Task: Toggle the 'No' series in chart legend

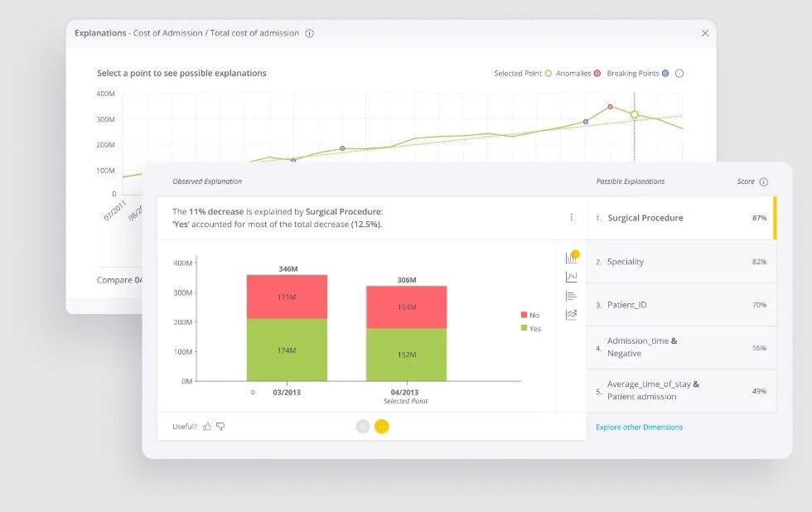Action: (529, 316)
